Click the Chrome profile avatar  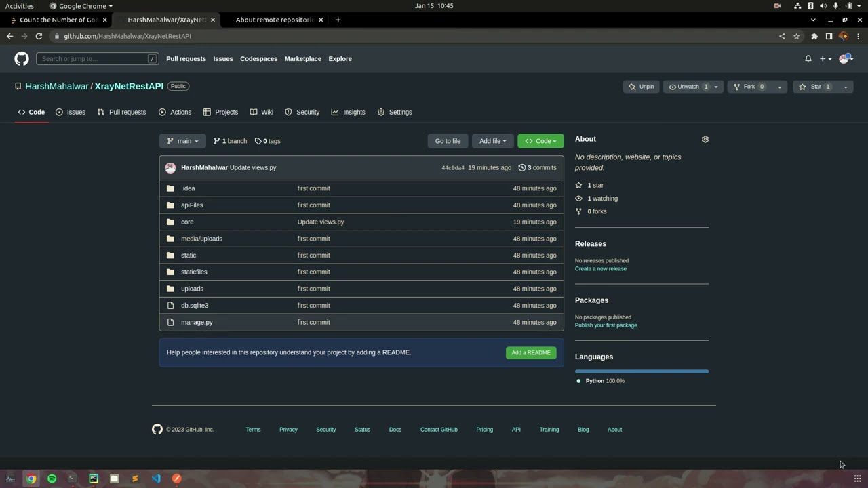pos(844,36)
